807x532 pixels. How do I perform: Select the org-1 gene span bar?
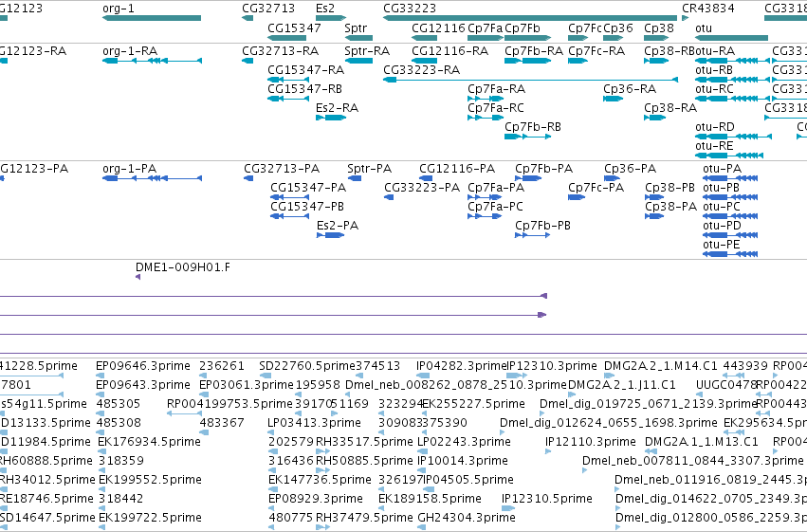152,18
